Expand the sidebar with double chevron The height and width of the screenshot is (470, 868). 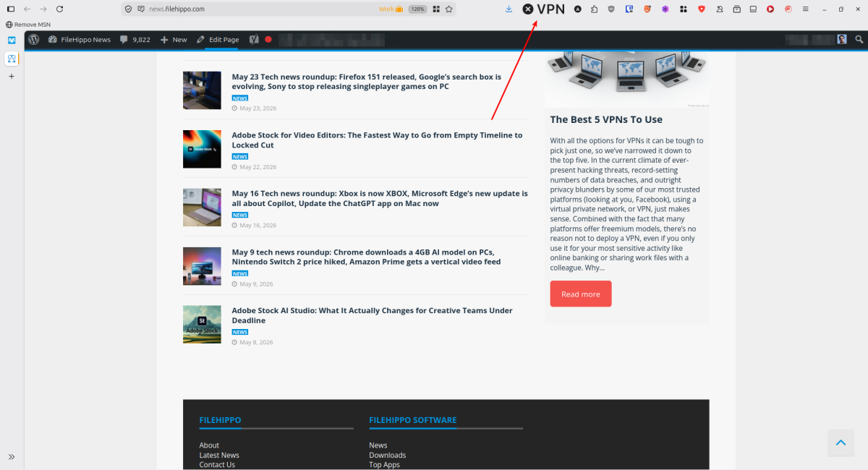pyautogui.click(x=11, y=457)
